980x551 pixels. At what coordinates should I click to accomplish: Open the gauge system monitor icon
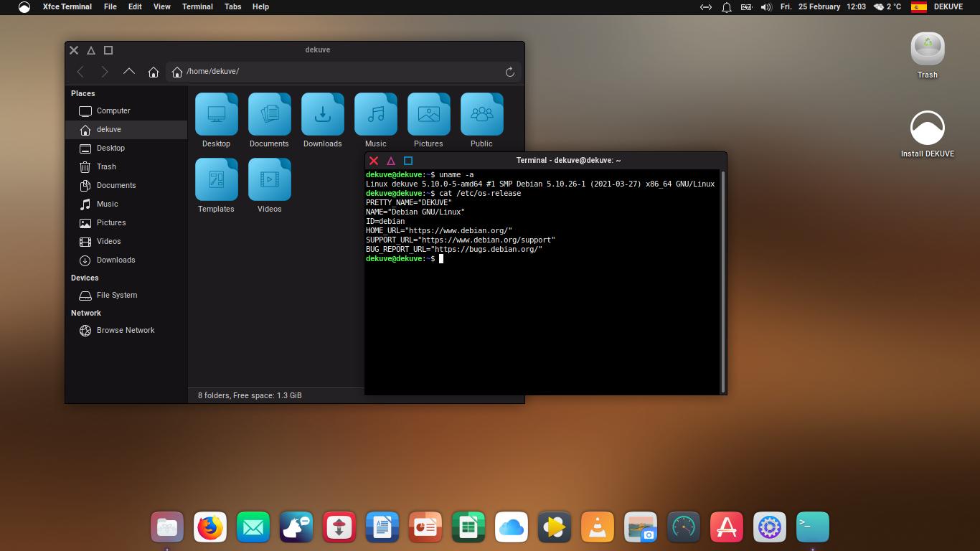coord(684,528)
